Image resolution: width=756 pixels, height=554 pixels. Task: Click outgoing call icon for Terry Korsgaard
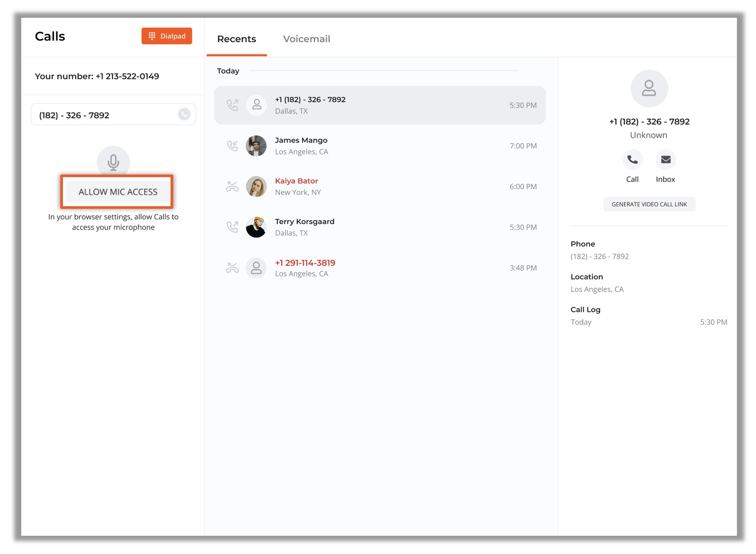pos(233,227)
